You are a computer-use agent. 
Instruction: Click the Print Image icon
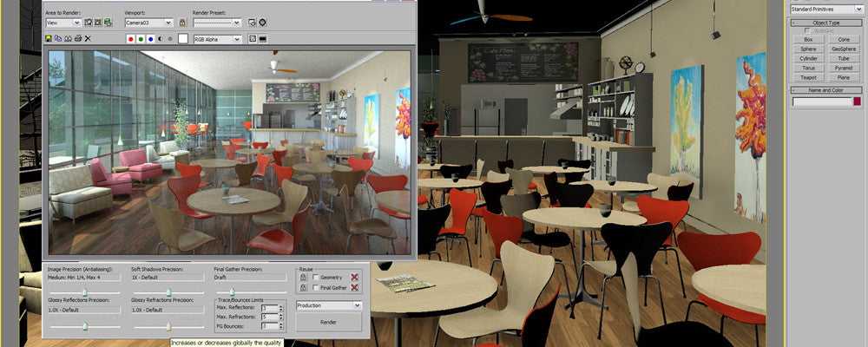pyautogui.click(x=78, y=39)
